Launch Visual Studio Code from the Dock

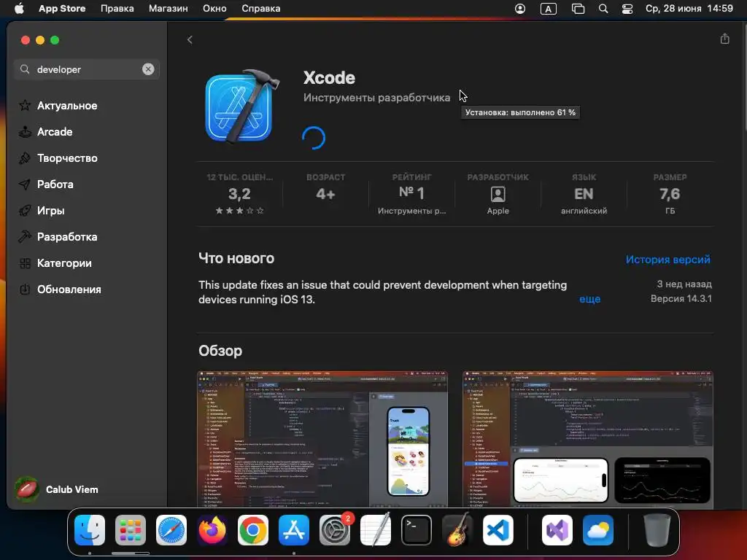[x=498, y=530]
